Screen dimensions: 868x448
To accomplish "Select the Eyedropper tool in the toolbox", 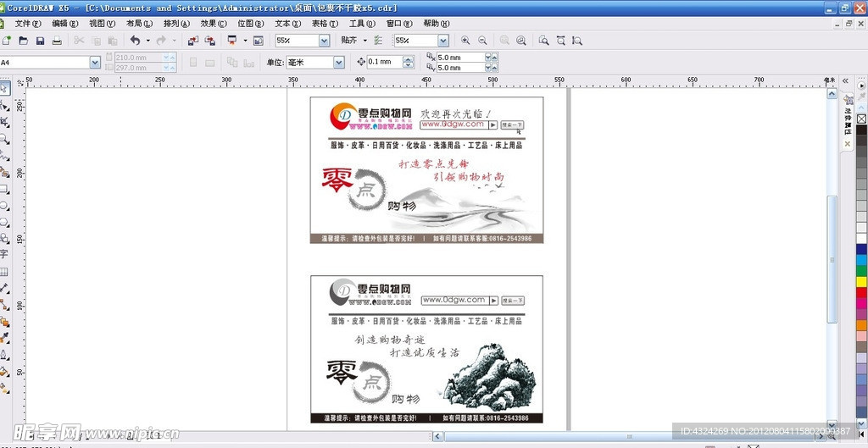I will pyautogui.click(x=4, y=338).
